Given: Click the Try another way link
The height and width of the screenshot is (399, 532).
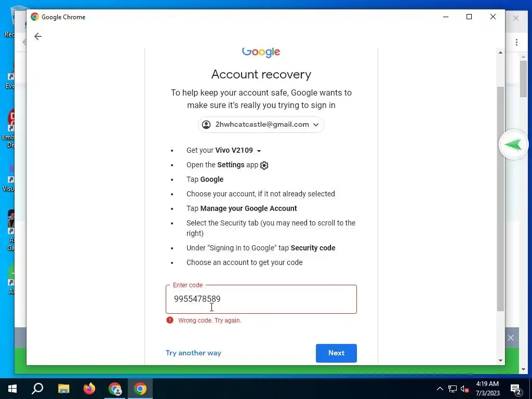Looking at the screenshot, I should [x=193, y=353].
